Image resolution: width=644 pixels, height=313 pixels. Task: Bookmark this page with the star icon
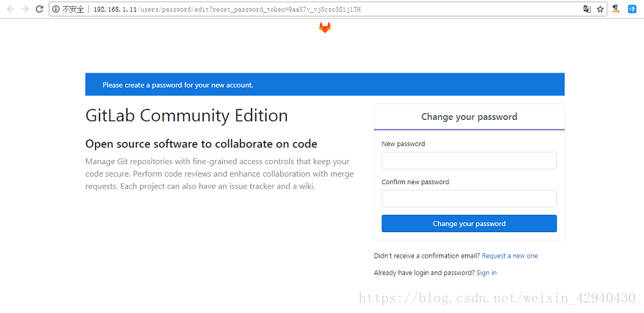click(x=600, y=9)
